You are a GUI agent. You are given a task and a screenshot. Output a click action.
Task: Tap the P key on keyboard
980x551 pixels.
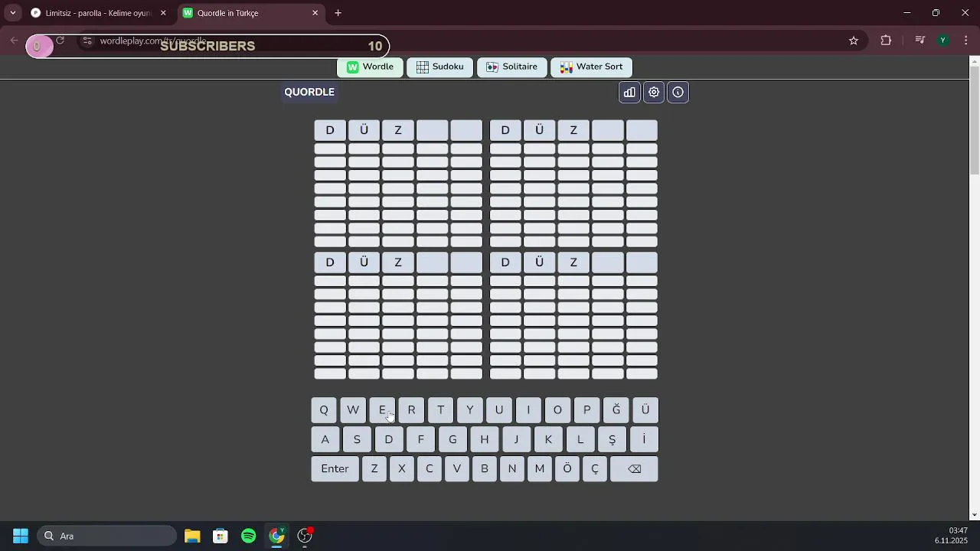coord(586,410)
